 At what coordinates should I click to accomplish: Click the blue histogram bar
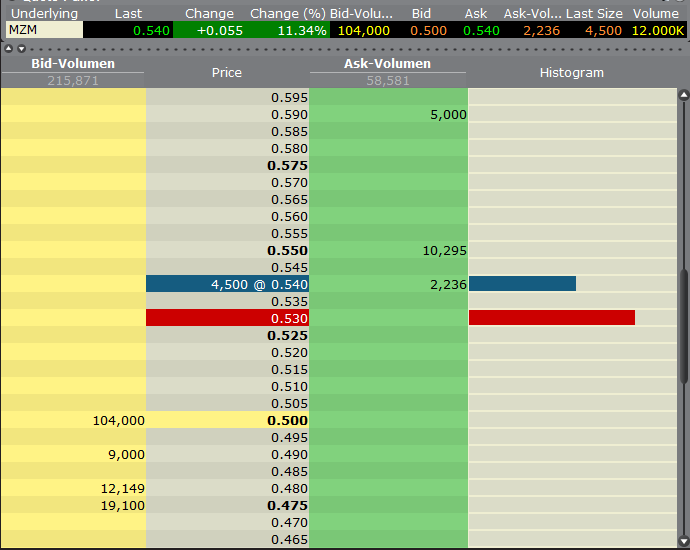[x=522, y=284]
